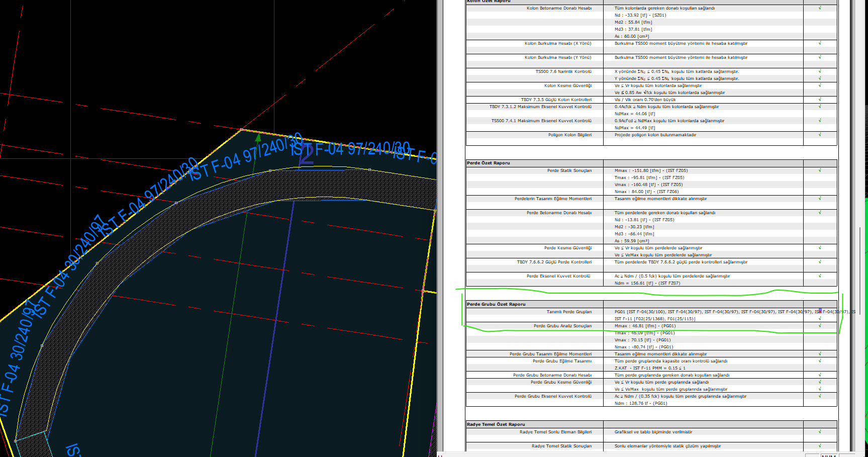Screen dimensions: 868x457
Task: Click the report's vertical scrollbar thumb
Action: coord(860,270)
